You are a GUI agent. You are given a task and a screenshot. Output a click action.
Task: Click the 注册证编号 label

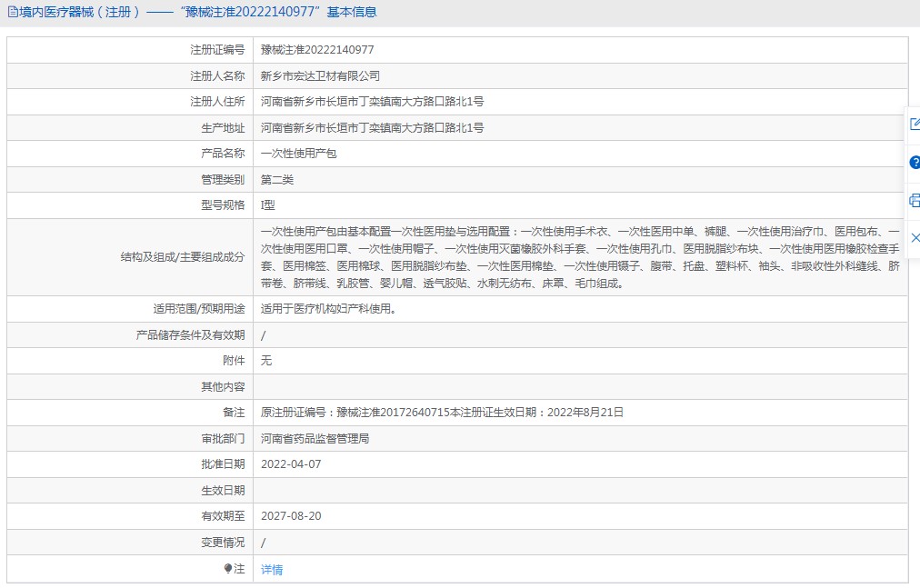[217, 50]
